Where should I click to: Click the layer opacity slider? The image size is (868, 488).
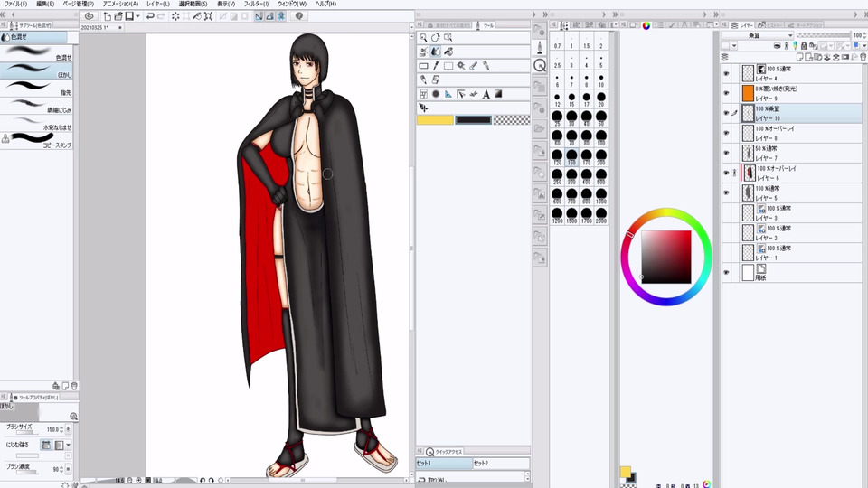coord(822,35)
